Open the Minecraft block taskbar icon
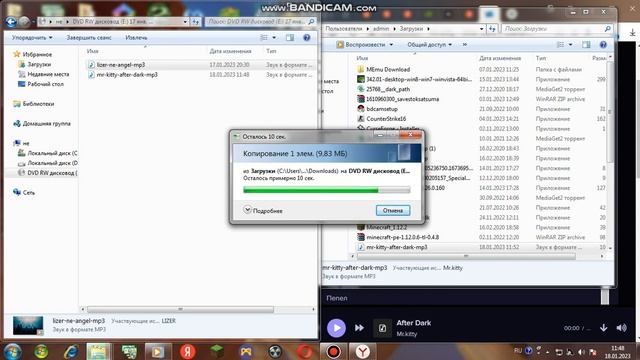This screenshot has width=640, height=360. click(217, 351)
